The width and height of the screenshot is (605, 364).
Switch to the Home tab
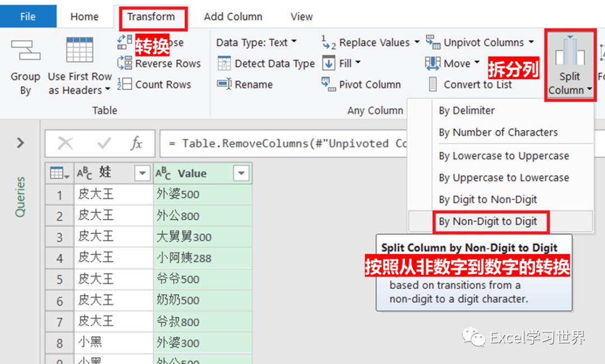(84, 17)
